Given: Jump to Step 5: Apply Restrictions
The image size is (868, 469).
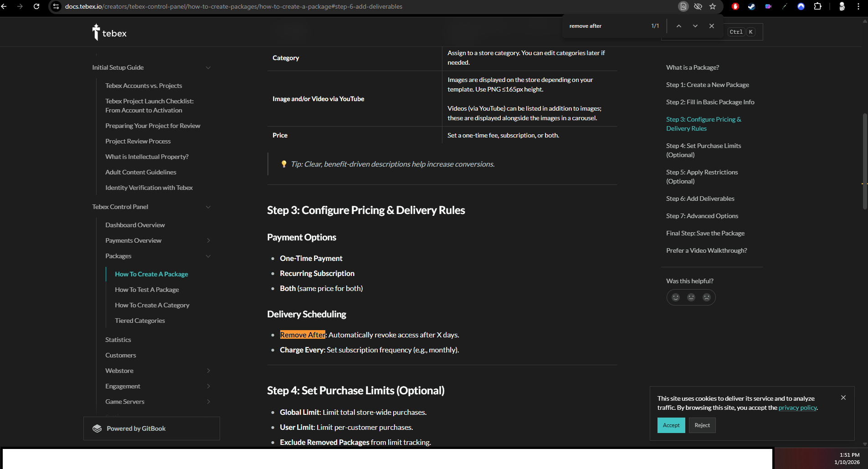Looking at the screenshot, I should (702, 177).
